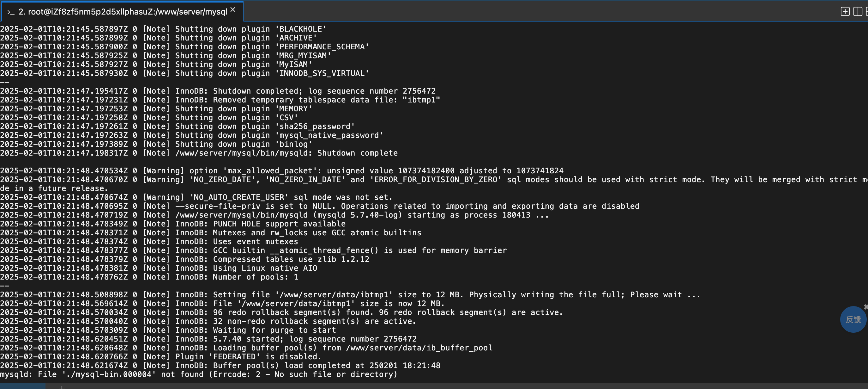868x389 pixels.
Task: Click the Buffer pool(s) load completed line
Action: click(220, 366)
